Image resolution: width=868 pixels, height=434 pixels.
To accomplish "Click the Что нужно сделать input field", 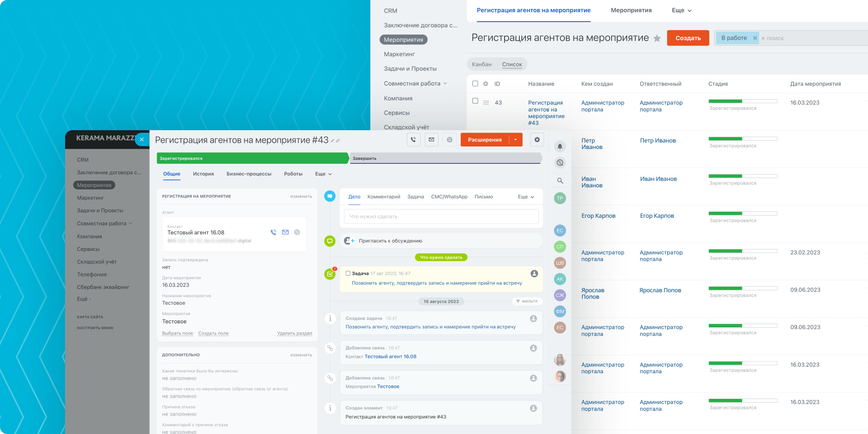I will [x=441, y=216].
